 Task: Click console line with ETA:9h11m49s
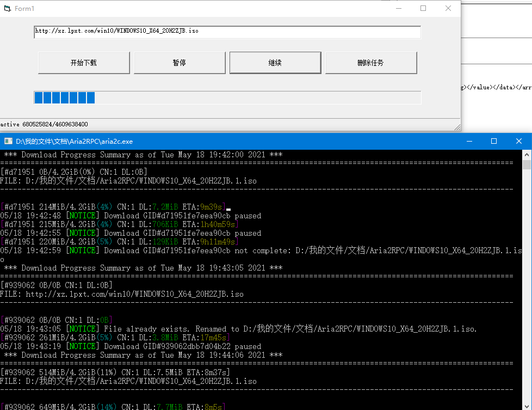tap(120, 242)
